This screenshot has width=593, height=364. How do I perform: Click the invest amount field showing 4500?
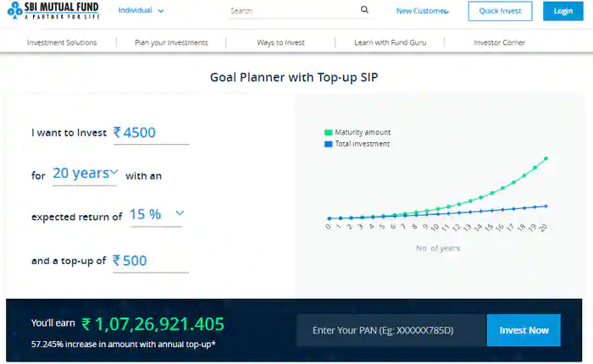click(x=154, y=133)
